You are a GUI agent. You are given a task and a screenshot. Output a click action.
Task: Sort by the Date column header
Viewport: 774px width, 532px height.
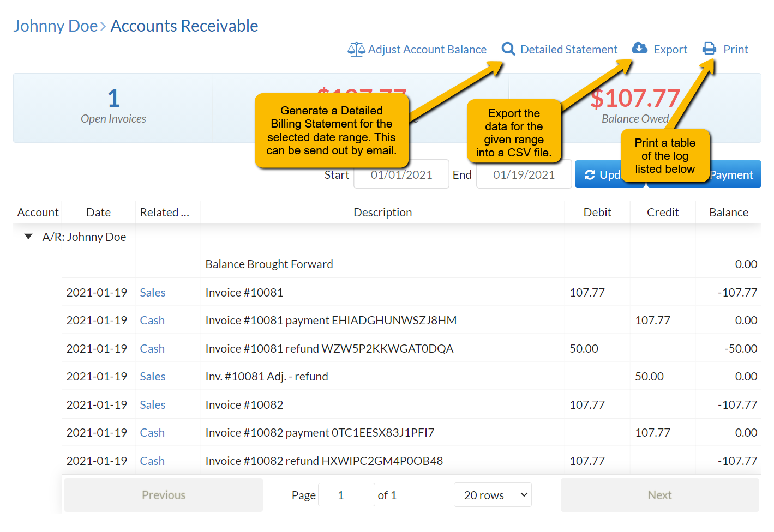click(x=99, y=213)
